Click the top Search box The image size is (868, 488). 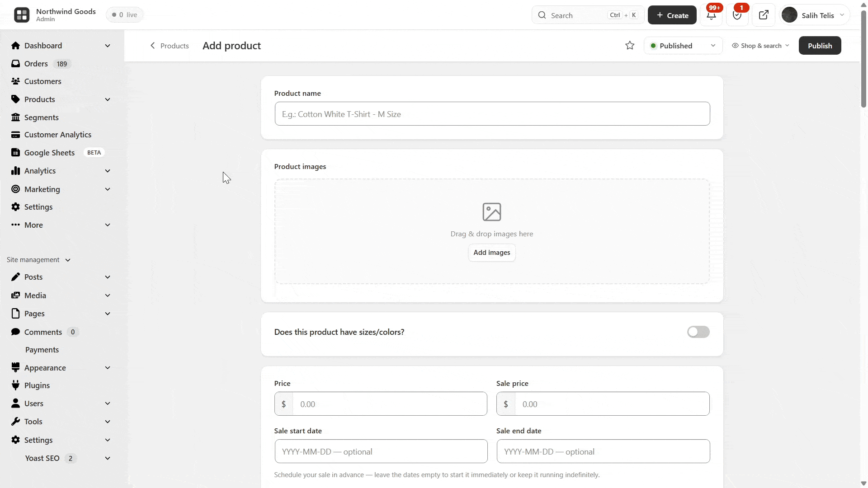pyautogui.click(x=588, y=15)
